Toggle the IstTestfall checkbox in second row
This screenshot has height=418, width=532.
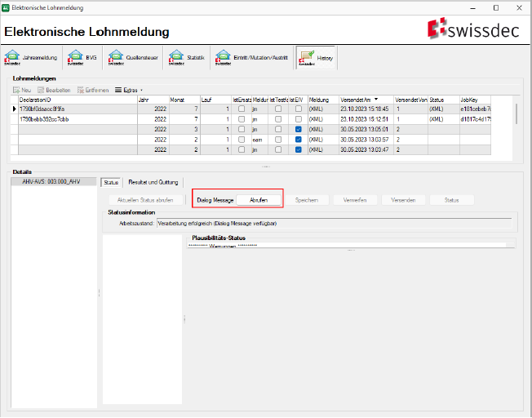click(x=279, y=119)
